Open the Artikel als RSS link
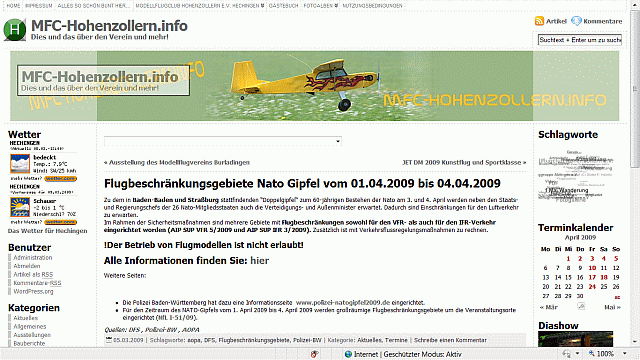Image resolution: width=640 pixels, height=360 pixels. point(33,275)
